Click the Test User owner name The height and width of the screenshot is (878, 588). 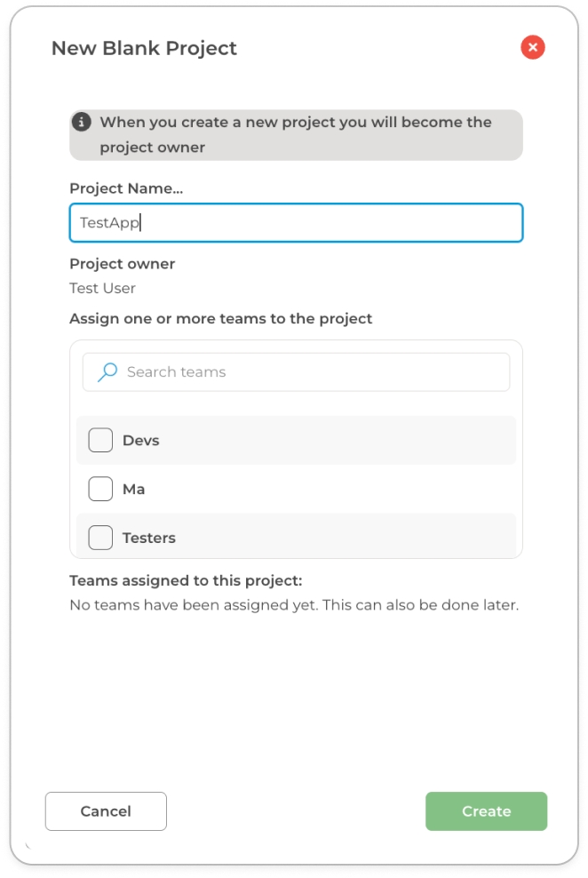pyautogui.click(x=102, y=288)
